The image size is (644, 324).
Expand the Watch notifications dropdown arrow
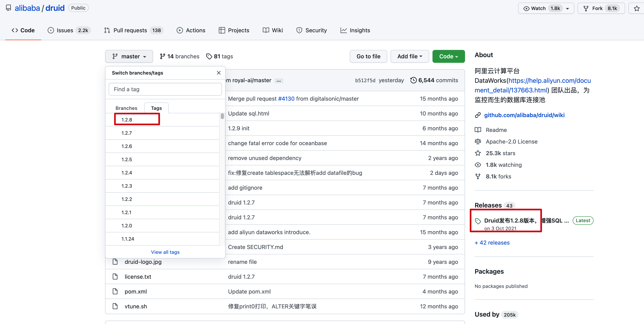click(567, 8)
